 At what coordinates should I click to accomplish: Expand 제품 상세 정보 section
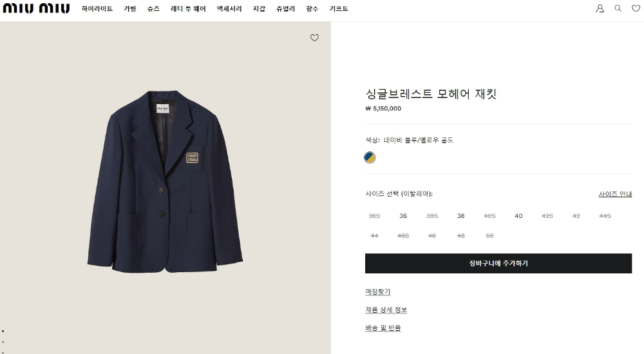click(x=386, y=310)
